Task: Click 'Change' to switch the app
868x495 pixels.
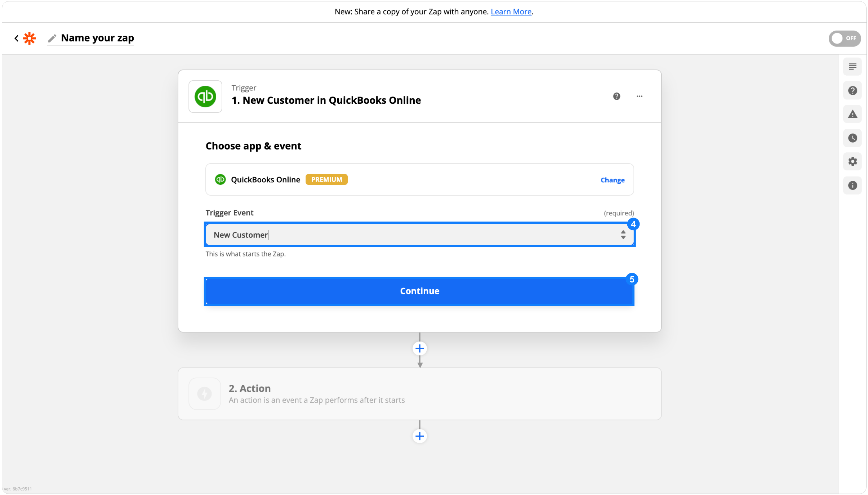Action: pos(612,180)
